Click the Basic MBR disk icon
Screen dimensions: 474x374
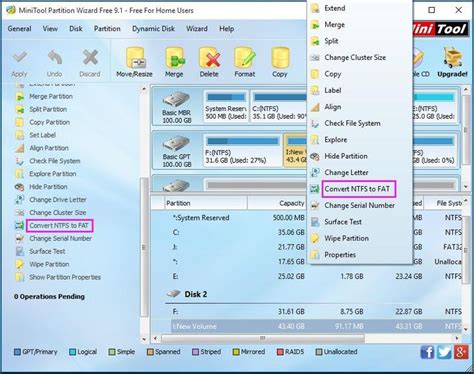point(176,100)
